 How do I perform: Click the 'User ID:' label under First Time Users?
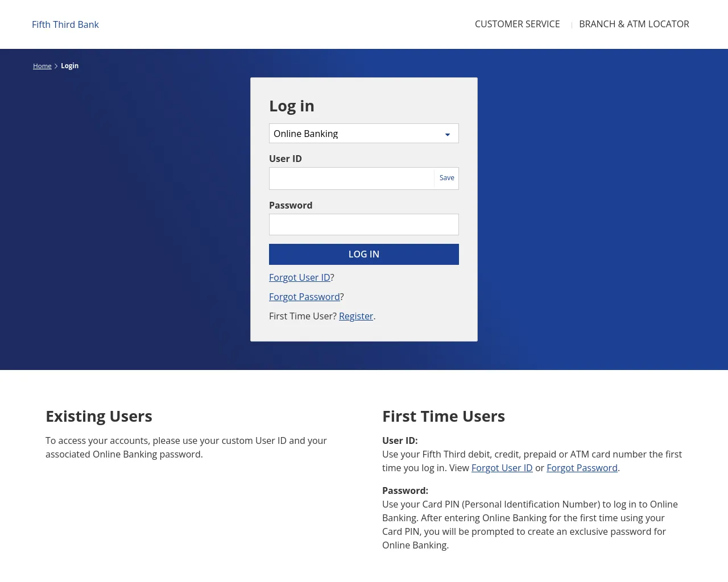pos(400,440)
